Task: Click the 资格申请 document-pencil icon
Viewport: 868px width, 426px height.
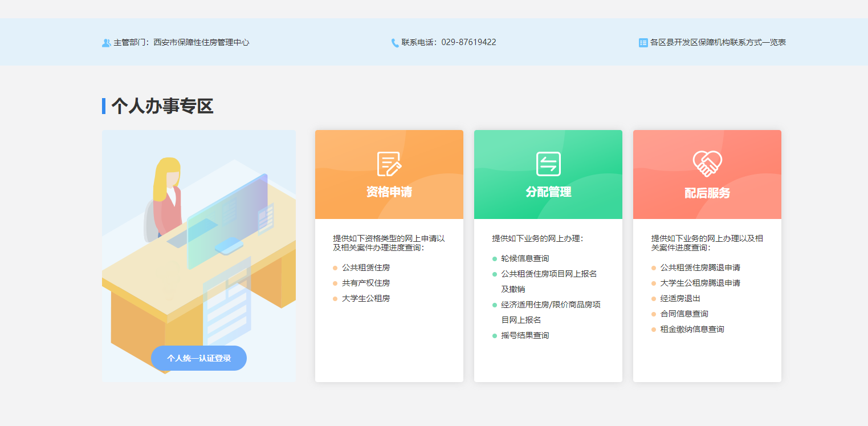Action: point(389,164)
